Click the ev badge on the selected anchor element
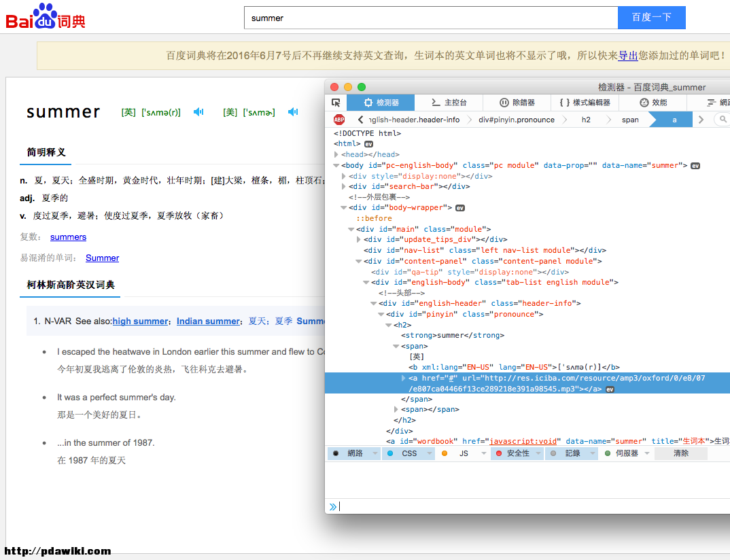The image size is (730, 560). pyautogui.click(x=610, y=389)
